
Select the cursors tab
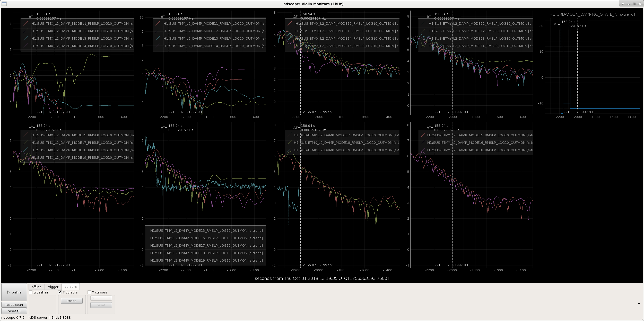(71, 287)
